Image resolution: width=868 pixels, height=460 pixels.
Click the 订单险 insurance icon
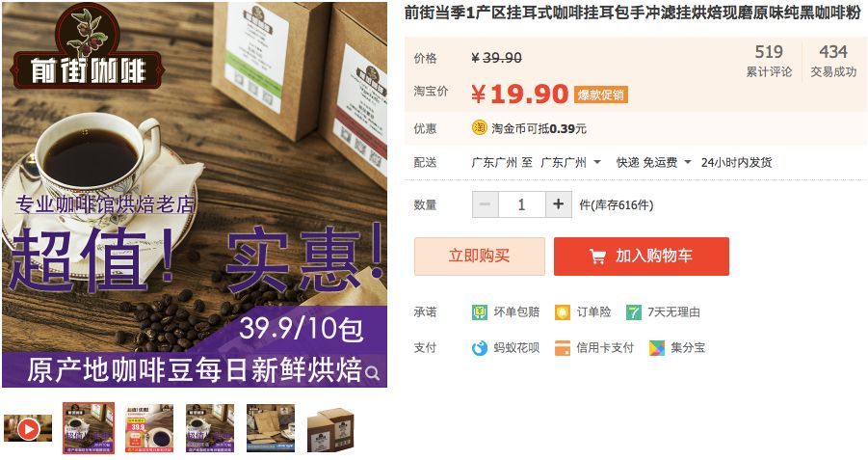point(562,312)
